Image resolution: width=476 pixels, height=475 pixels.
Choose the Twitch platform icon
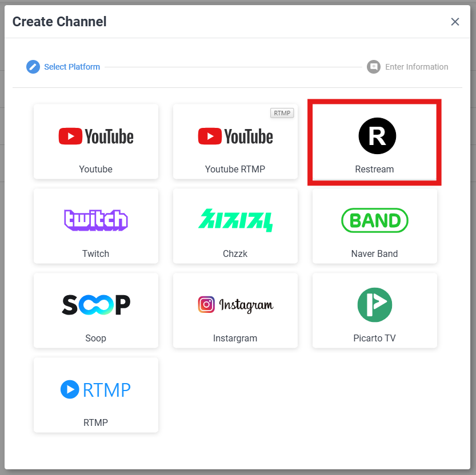point(95,220)
